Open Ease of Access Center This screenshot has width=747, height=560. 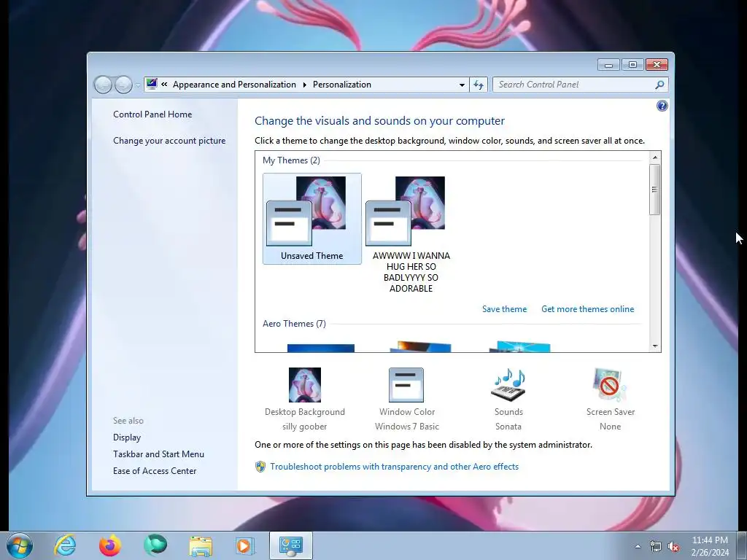(155, 471)
